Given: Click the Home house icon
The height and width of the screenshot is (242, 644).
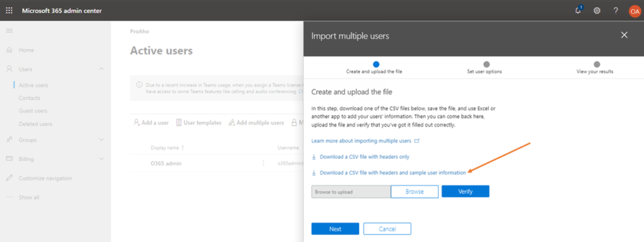Looking at the screenshot, I should point(9,50).
